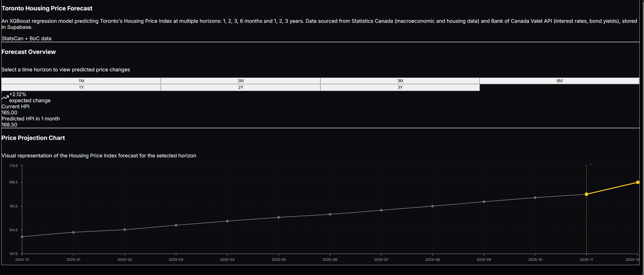The image size is (644, 275).
Task: Click the 'Toronto Housing Price Forecast' heading
Action: [x=47, y=8]
